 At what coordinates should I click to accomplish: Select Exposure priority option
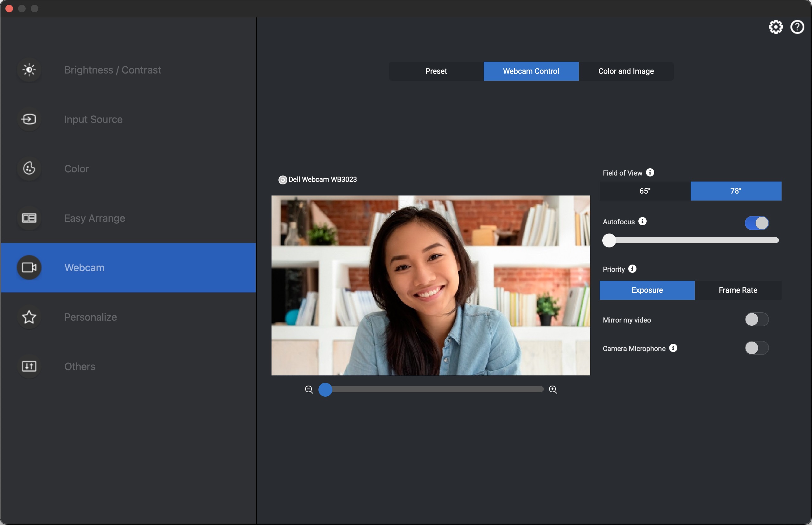647,290
